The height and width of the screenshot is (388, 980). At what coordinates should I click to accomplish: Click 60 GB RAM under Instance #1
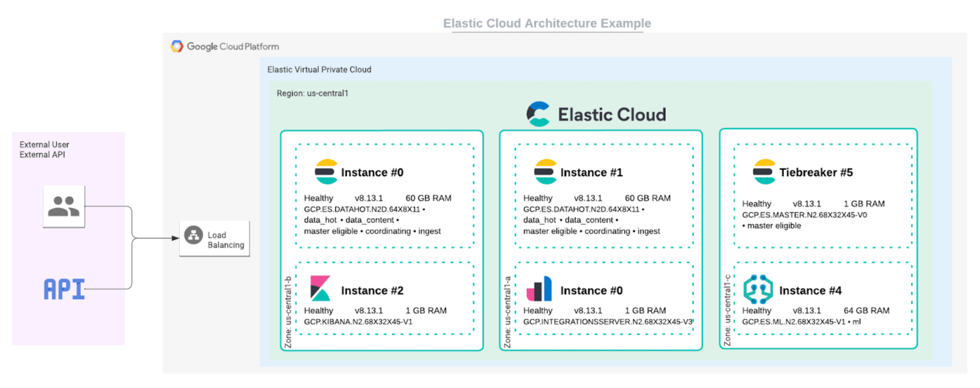click(647, 198)
